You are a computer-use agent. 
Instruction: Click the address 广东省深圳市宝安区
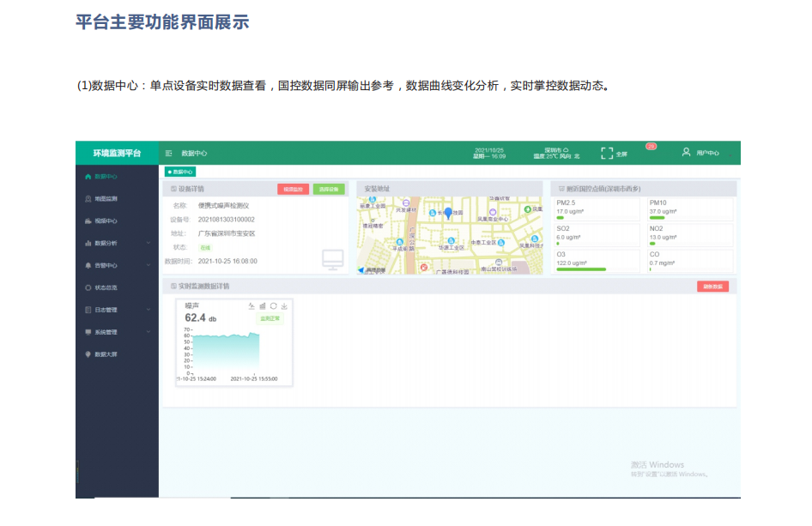pyautogui.click(x=227, y=233)
